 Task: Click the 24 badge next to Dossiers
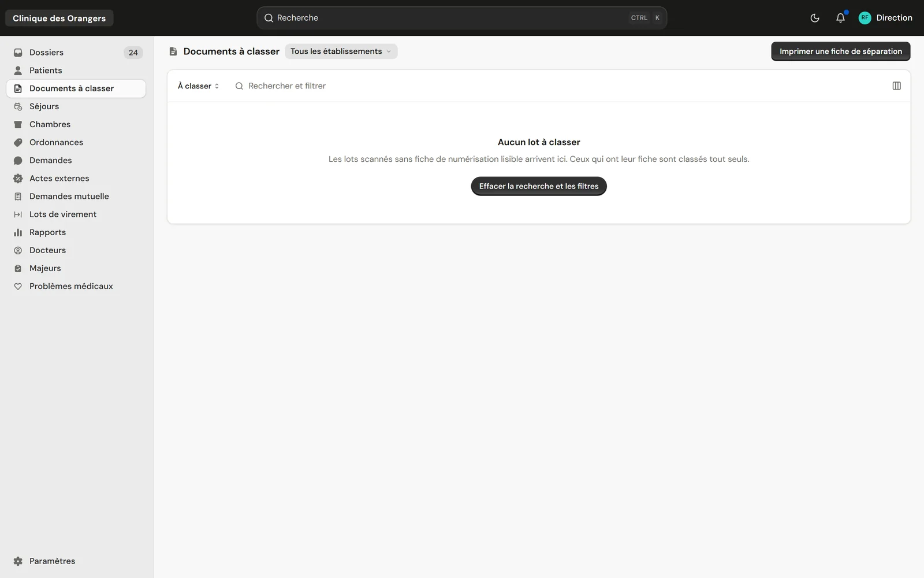[x=133, y=53]
